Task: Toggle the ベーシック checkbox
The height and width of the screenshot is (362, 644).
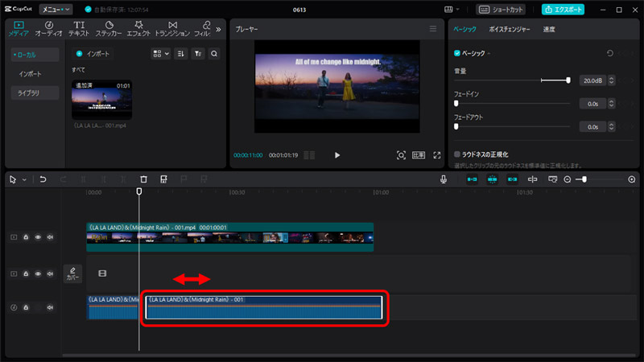Action: coord(457,54)
